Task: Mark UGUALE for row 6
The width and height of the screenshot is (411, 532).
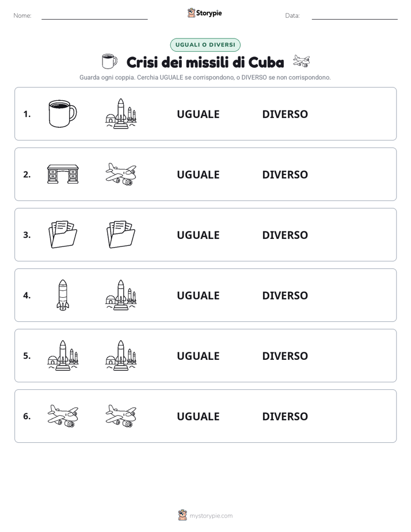Action: [198, 416]
